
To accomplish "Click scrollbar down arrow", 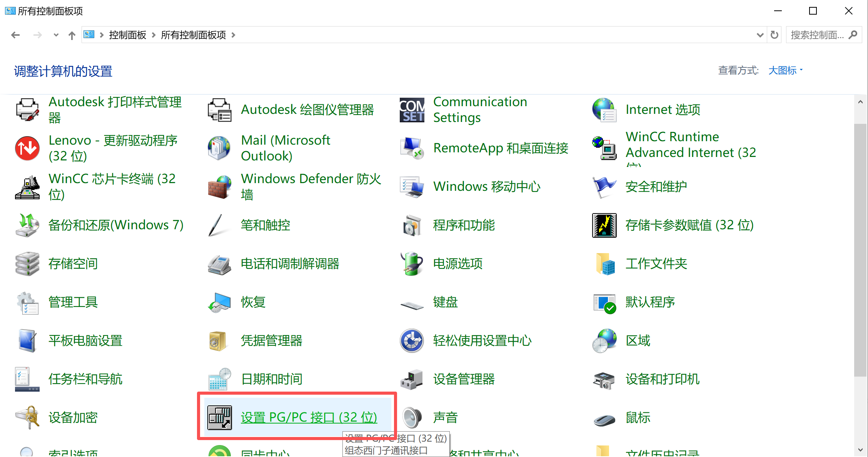I will pyautogui.click(x=861, y=449).
